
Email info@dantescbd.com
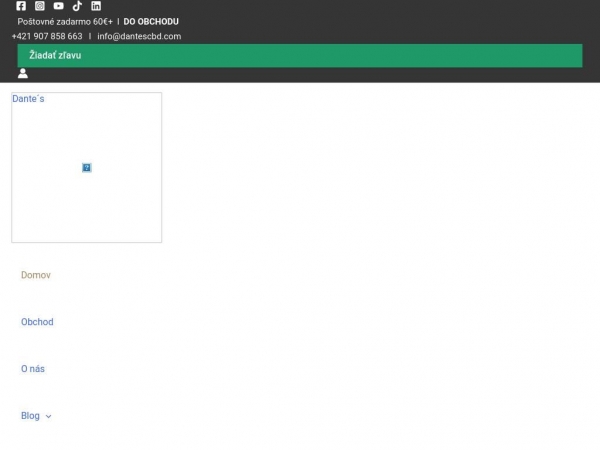click(139, 36)
